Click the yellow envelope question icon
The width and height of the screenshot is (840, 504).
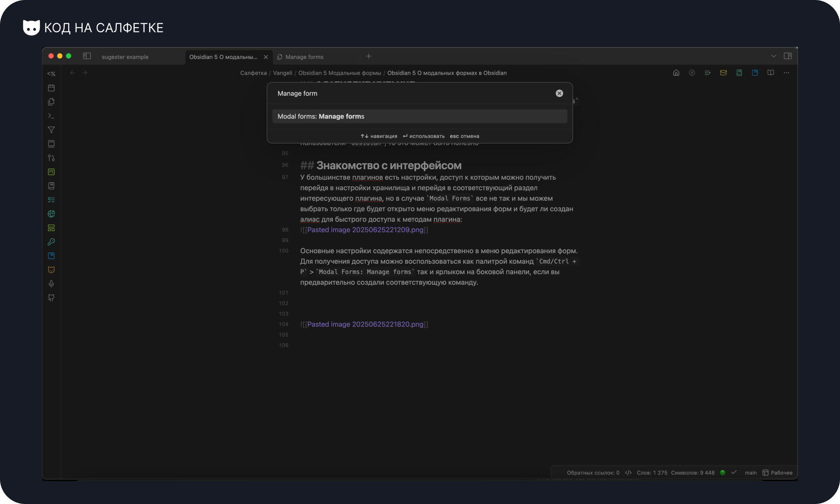(x=724, y=73)
